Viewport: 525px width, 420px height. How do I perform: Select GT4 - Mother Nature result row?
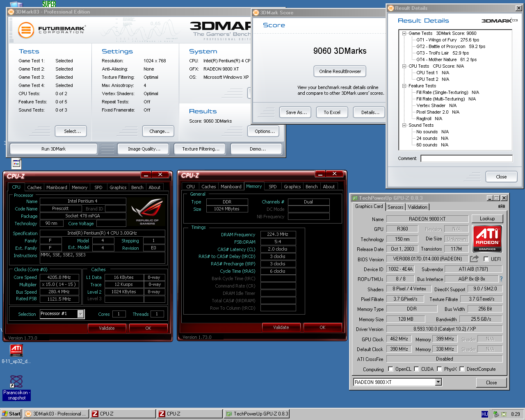[x=446, y=60]
